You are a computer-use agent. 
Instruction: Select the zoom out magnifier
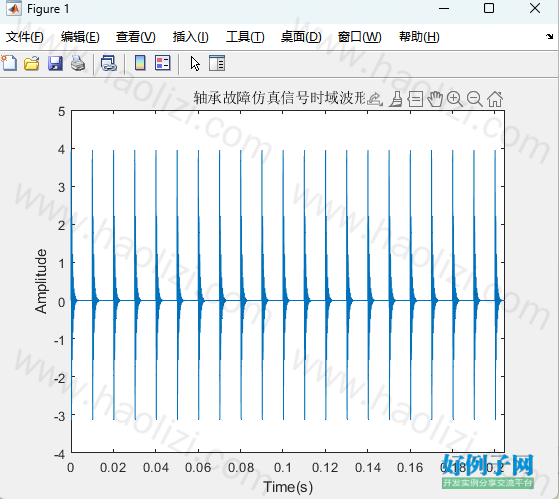(475, 99)
